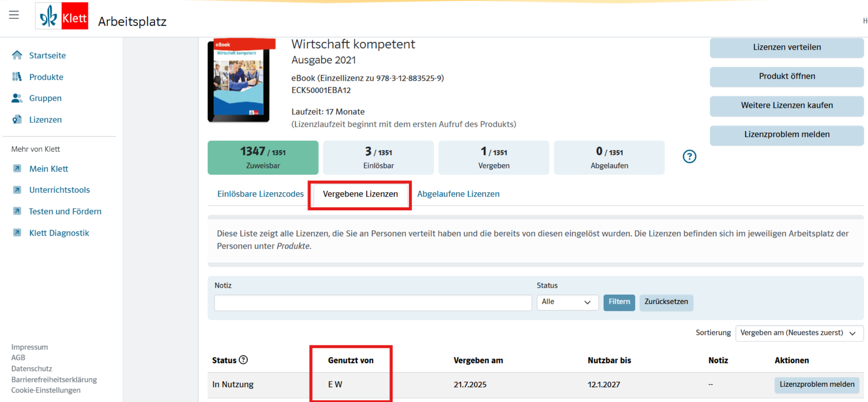Open the Sortierung dropdown

click(799, 333)
